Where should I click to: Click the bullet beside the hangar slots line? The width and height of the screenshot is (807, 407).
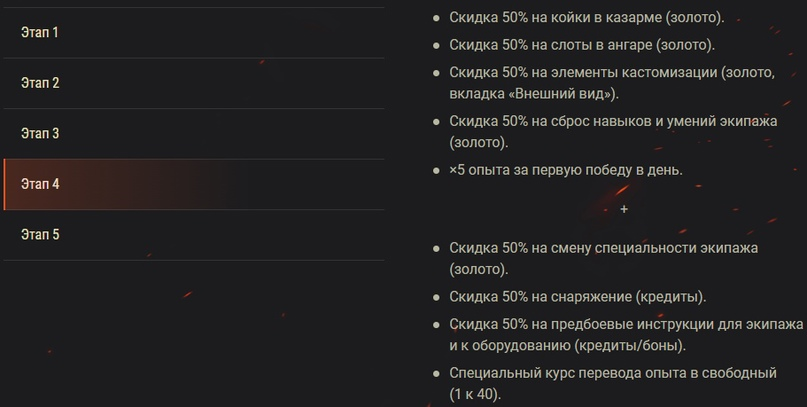(435, 46)
